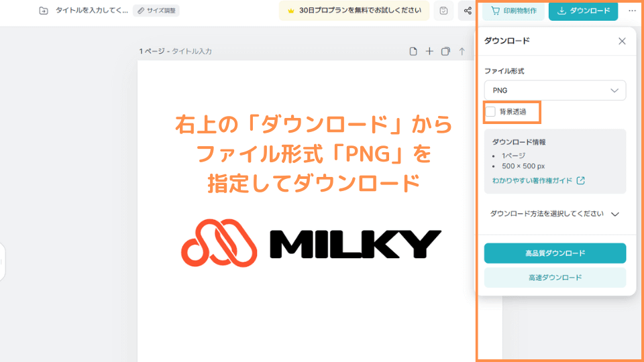Open わかりやすい著作権ガイド link
Viewport: 644px width, 362px height.
pyautogui.click(x=538, y=180)
